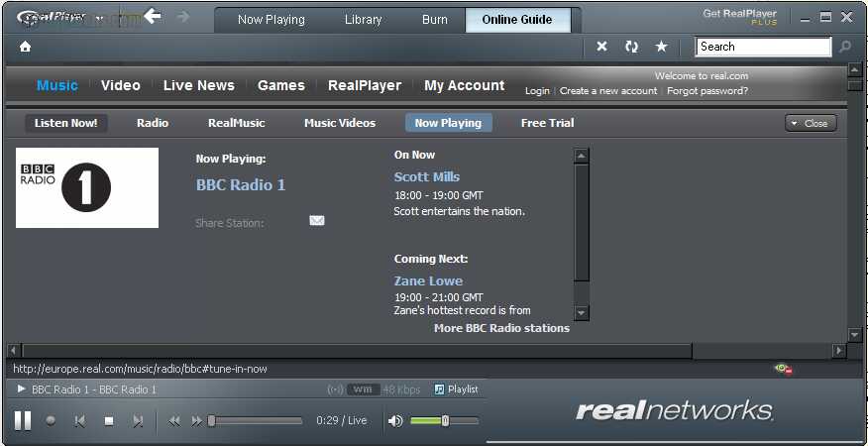Select the Radio submenu item
Viewport: 868px width, 446px height.
click(x=153, y=123)
